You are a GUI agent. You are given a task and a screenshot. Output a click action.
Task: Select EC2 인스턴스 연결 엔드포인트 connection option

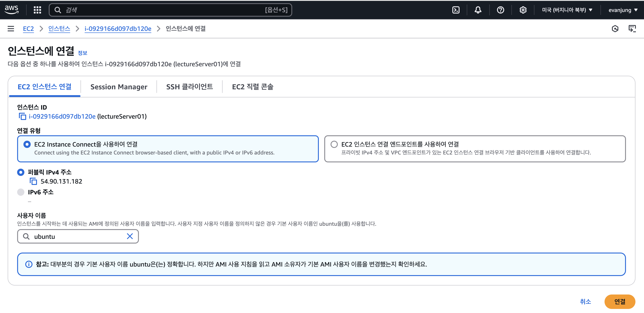click(x=475, y=149)
